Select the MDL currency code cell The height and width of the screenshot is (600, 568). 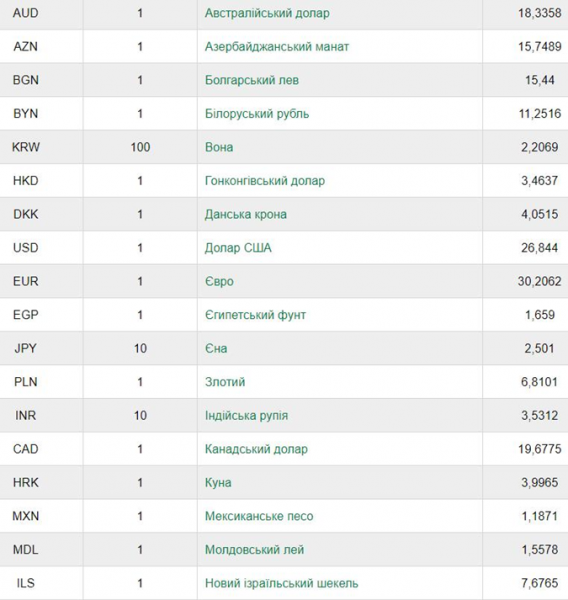tap(41, 550)
